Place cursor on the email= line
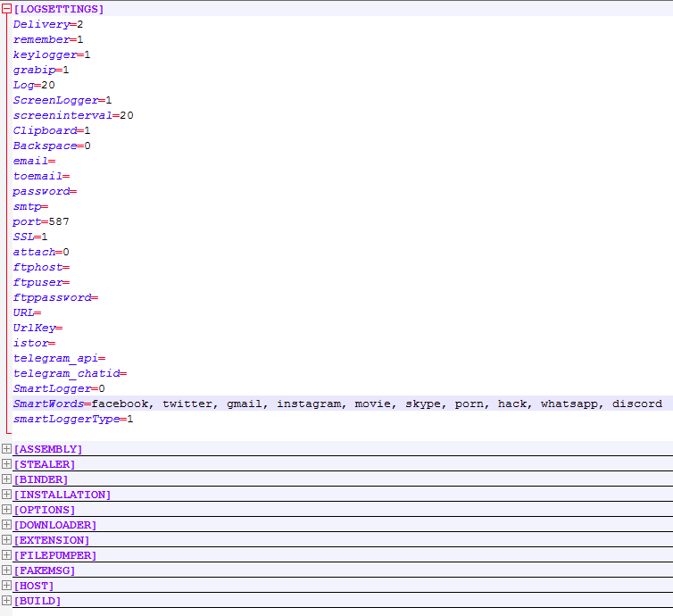Screen dimensions: 673x616 click(34, 161)
